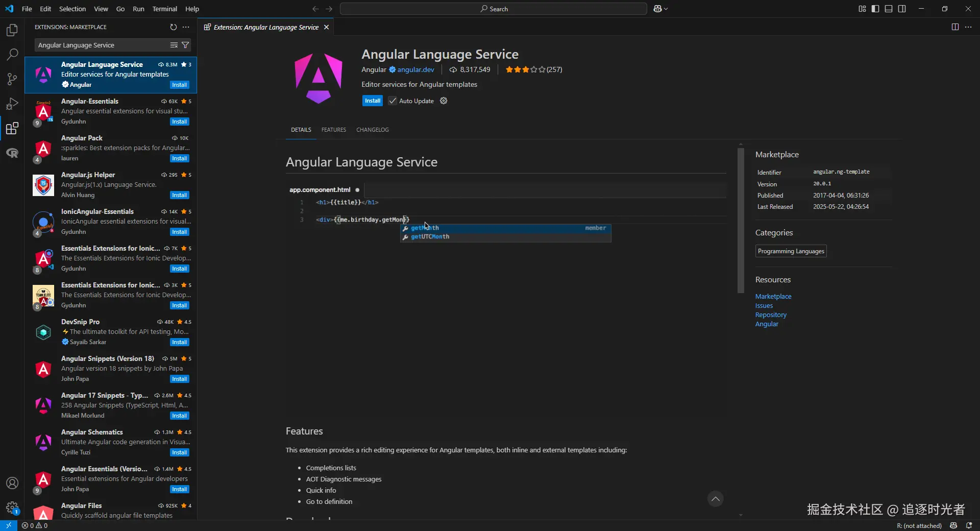This screenshot has width=980, height=531.
Task: Open the Repository resource link
Action: [771, 315]
